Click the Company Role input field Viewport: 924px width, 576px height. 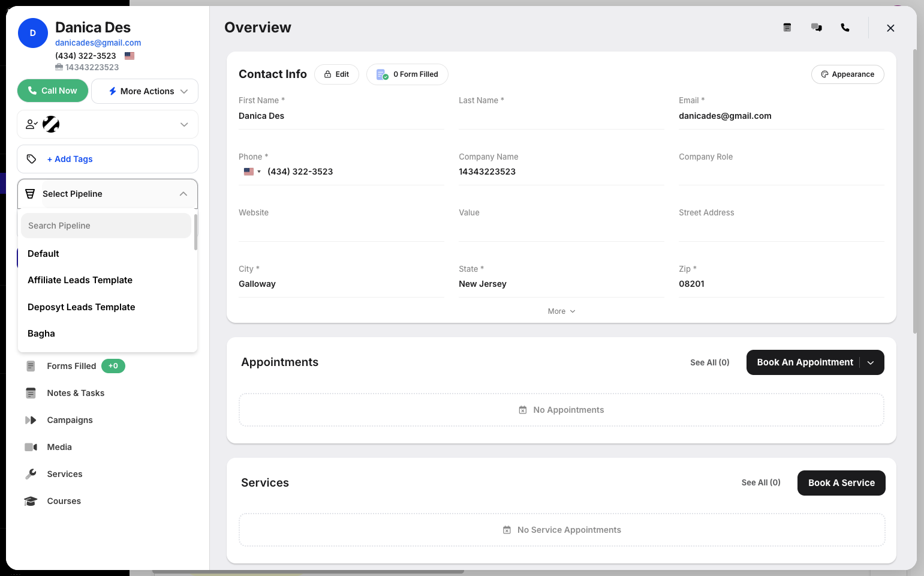(781, 173)
